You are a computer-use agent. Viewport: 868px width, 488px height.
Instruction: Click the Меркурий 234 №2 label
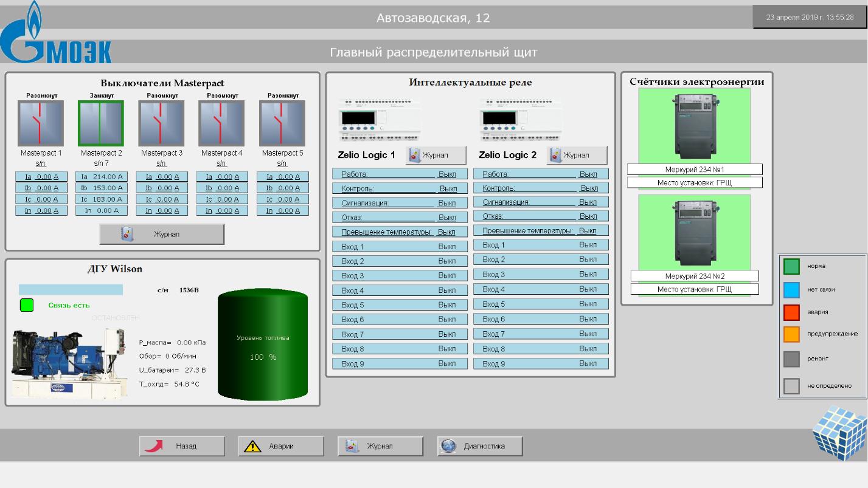click(x=695, y=277)
